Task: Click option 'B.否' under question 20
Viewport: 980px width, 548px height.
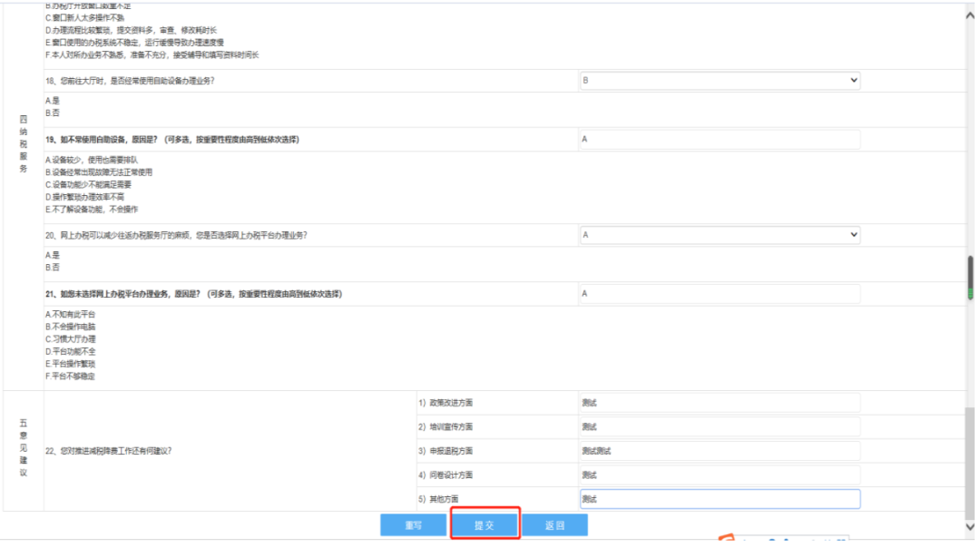Action: click(x=53, y=268)
